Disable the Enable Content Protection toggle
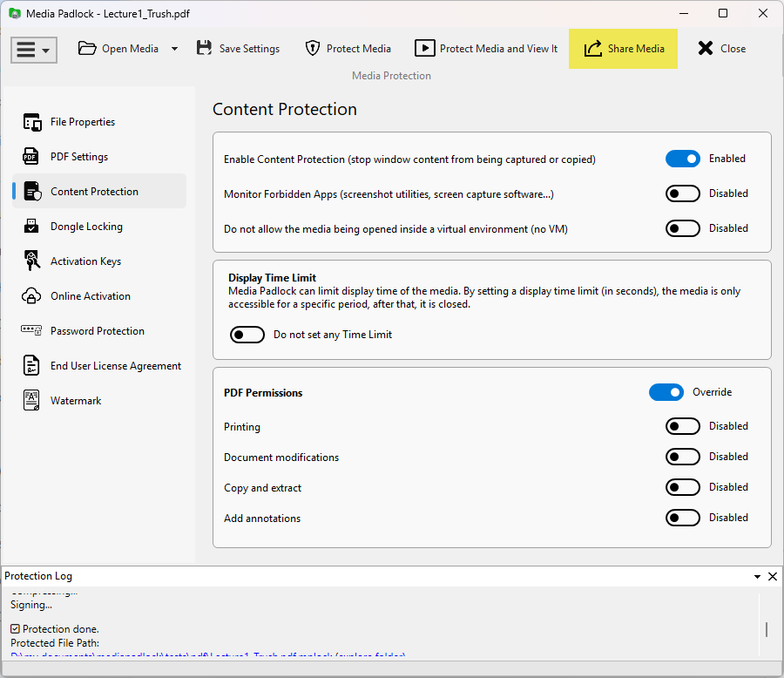This screenshot has width=784, height=678. pos(682,159)
